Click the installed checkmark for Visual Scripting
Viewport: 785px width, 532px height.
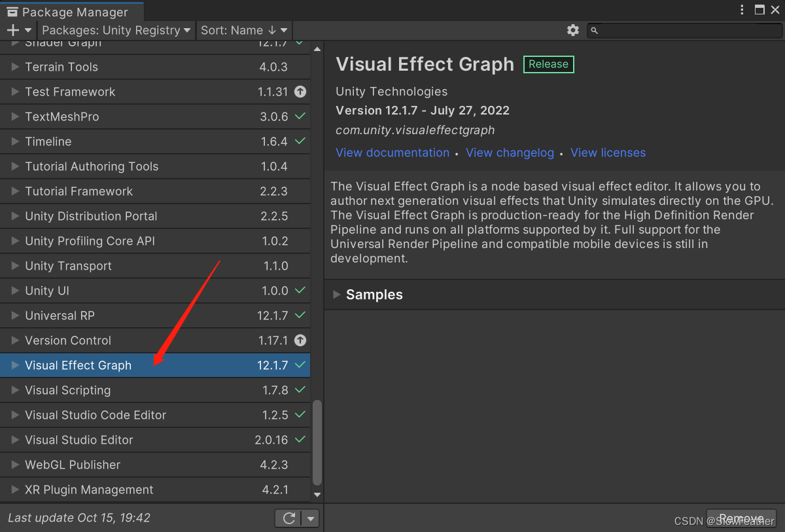pyautogui.click(x=300, y=390)
